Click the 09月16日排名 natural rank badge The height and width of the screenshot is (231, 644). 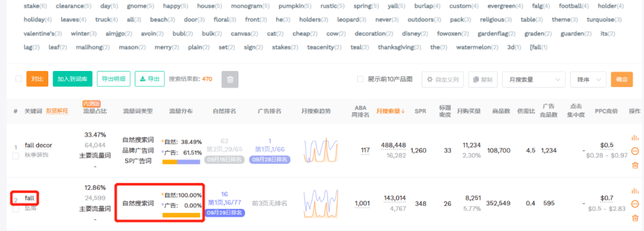click(x=224, y=159)
